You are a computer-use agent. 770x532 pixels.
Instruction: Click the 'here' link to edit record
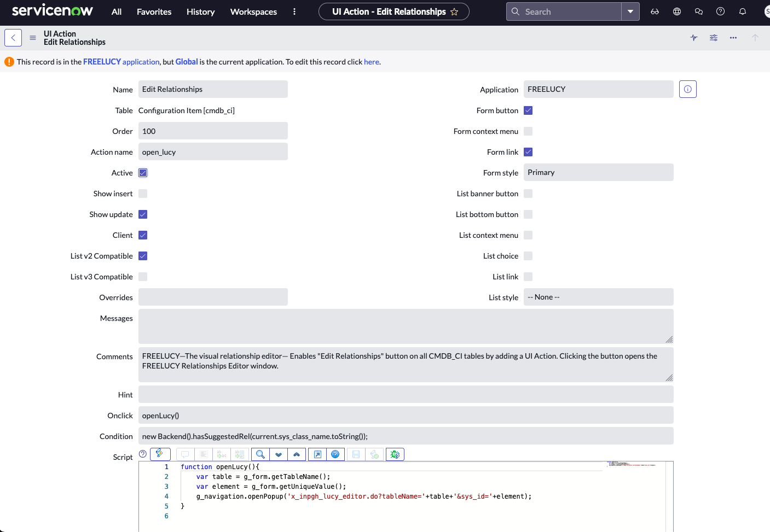[372, 62]
